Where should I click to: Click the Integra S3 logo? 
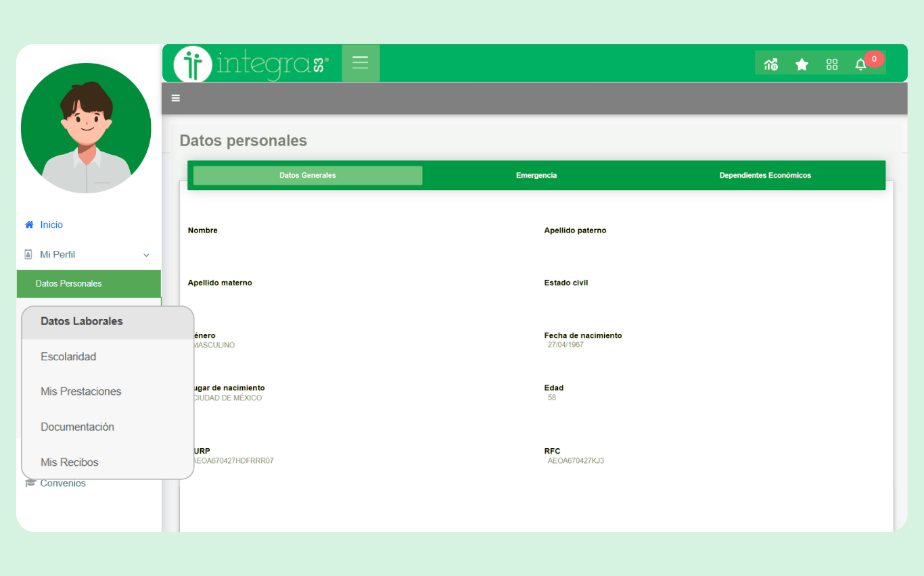251,64
